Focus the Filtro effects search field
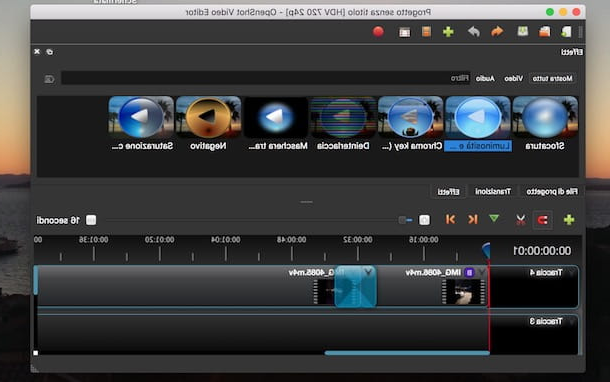 (266, 78)
